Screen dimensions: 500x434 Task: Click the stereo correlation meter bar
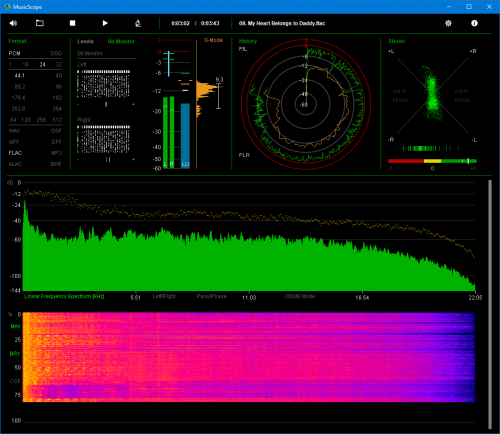[432, 161]
